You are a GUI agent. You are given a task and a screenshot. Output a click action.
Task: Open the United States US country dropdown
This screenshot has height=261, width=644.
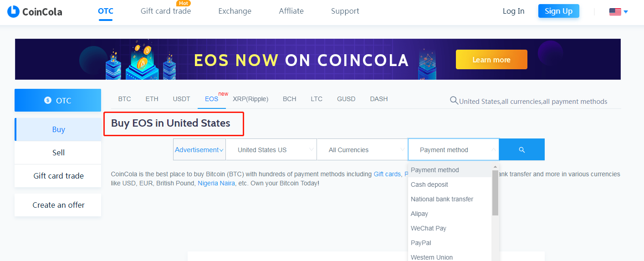tap(271, 149)
